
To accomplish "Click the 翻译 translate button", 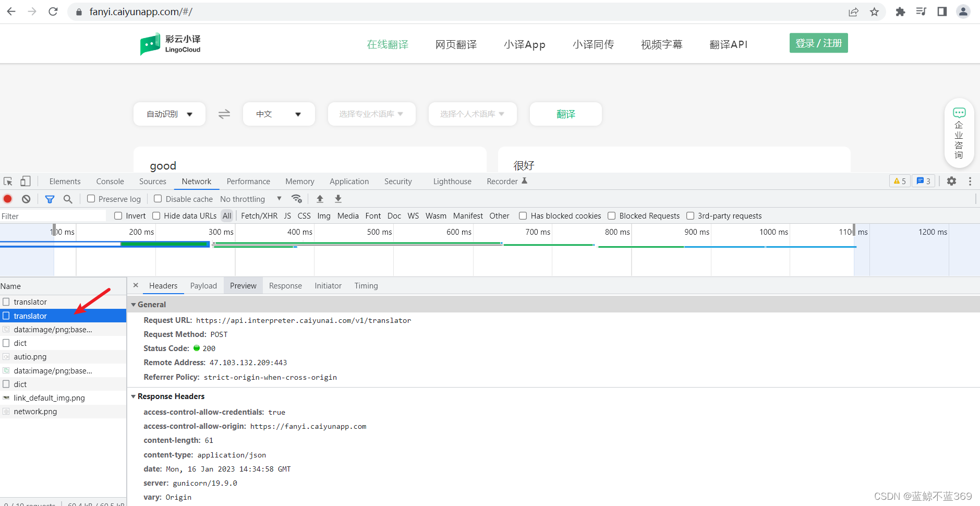I will tap(566, 114).
